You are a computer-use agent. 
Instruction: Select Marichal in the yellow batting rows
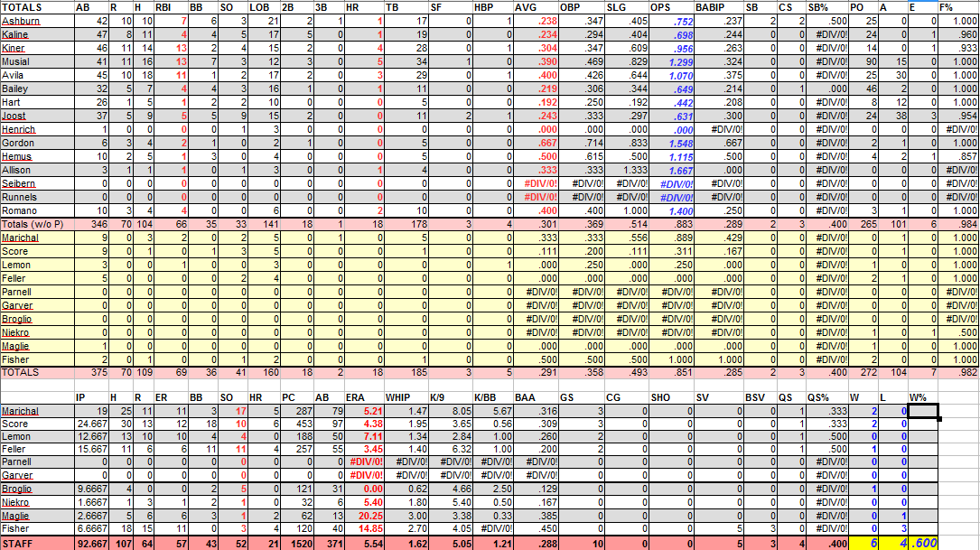click(37, 238)
